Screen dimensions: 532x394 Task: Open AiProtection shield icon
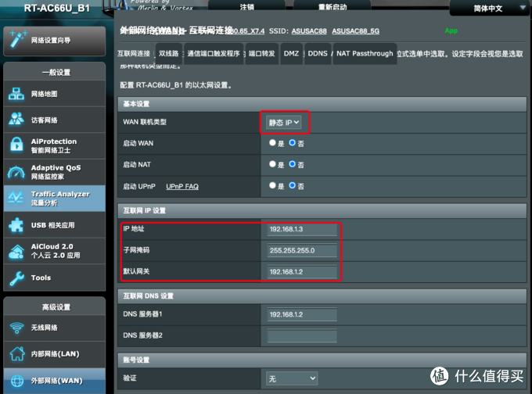click(17, 145)
